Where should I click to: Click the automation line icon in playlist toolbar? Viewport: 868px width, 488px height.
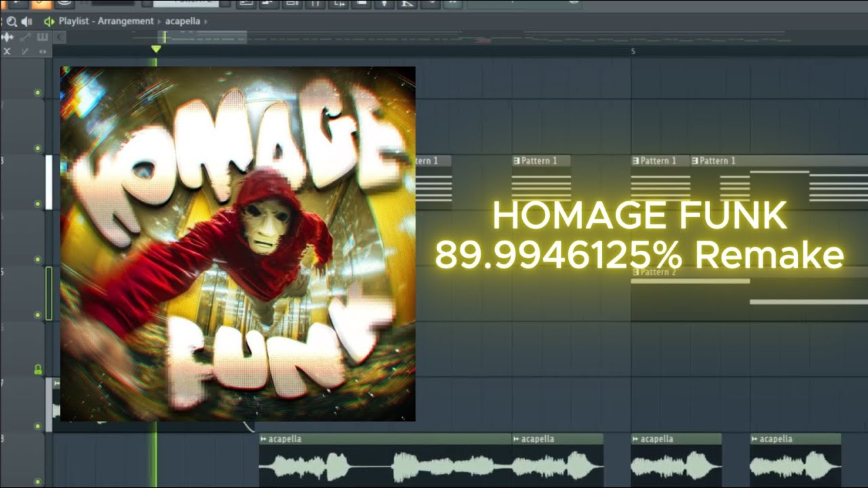click(x=26, y=37)
